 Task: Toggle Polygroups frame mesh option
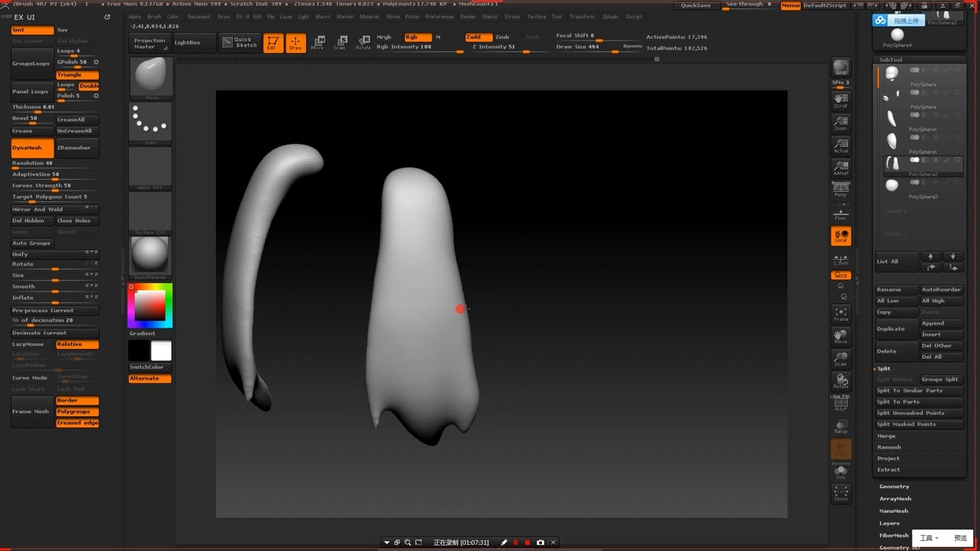tap(77, 412)
